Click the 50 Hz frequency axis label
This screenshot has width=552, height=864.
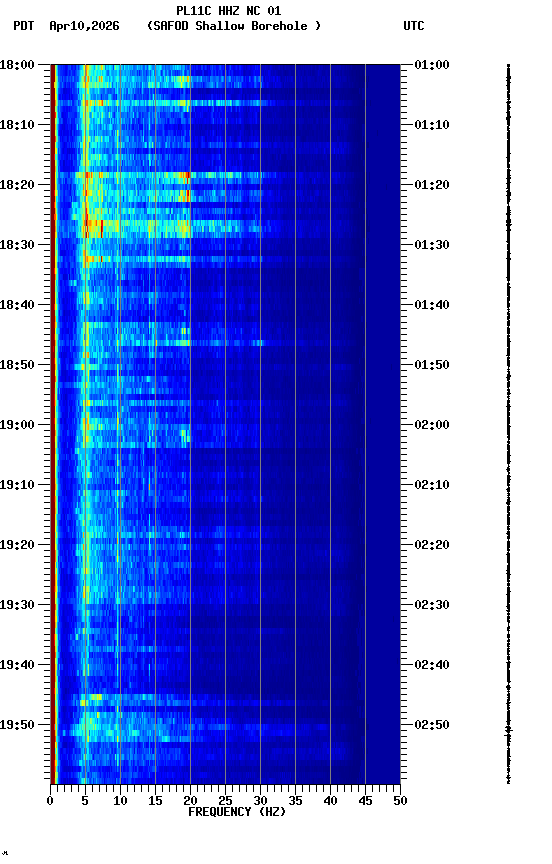pyautogui.click(x=401, y=801)
